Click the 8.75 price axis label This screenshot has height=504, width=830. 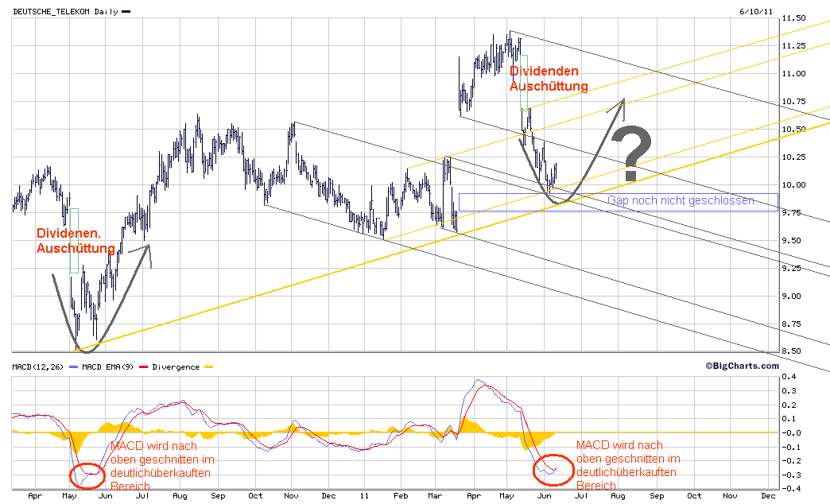click(x=793, y=324)
